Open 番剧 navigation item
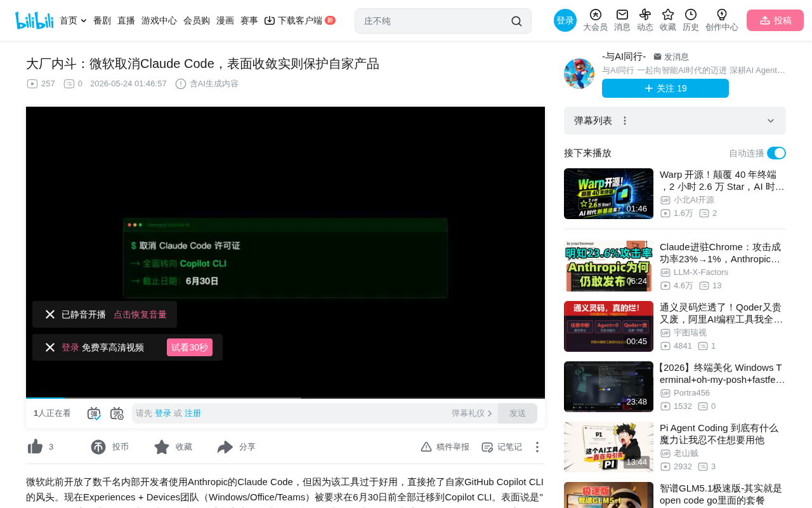 click(102, 20)
